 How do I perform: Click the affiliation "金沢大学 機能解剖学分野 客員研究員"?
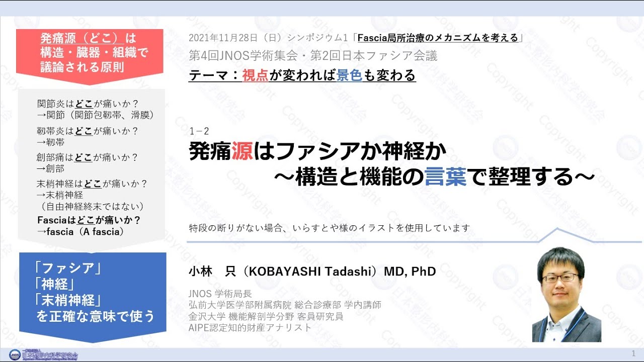pyautogui.click(x=266, y=317)
